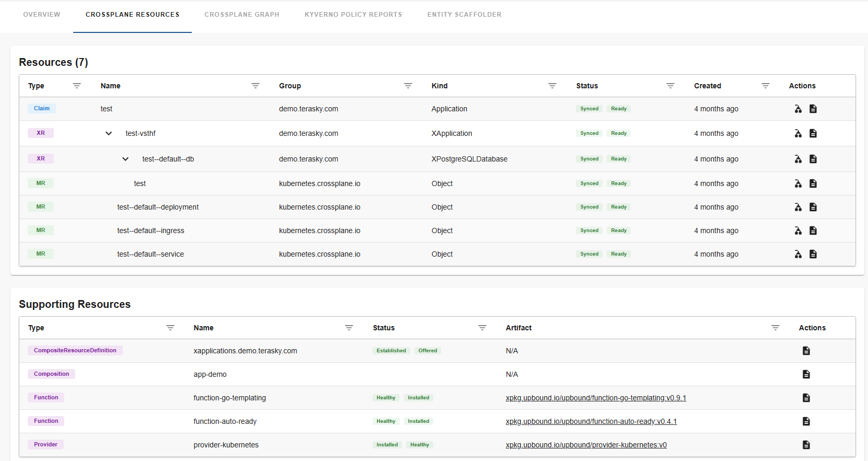This screenshot has height=461, width=868.
Task: Open function-auto-ready v0.4.1 artifact link
Action: 591,421
